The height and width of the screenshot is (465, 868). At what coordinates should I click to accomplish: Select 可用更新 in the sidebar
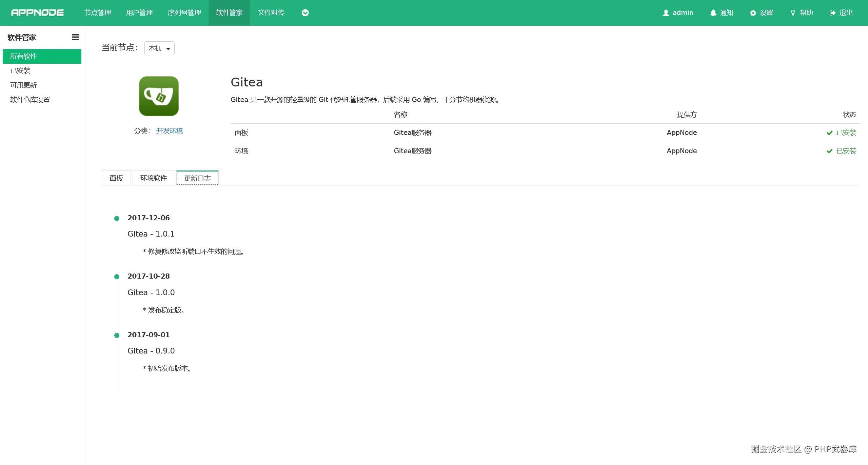click(23, 85)
